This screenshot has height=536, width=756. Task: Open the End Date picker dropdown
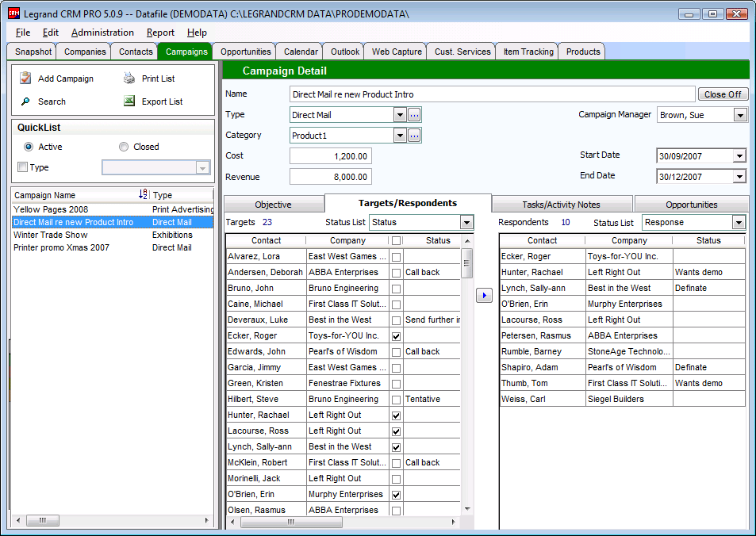click(x=739, y=176)
